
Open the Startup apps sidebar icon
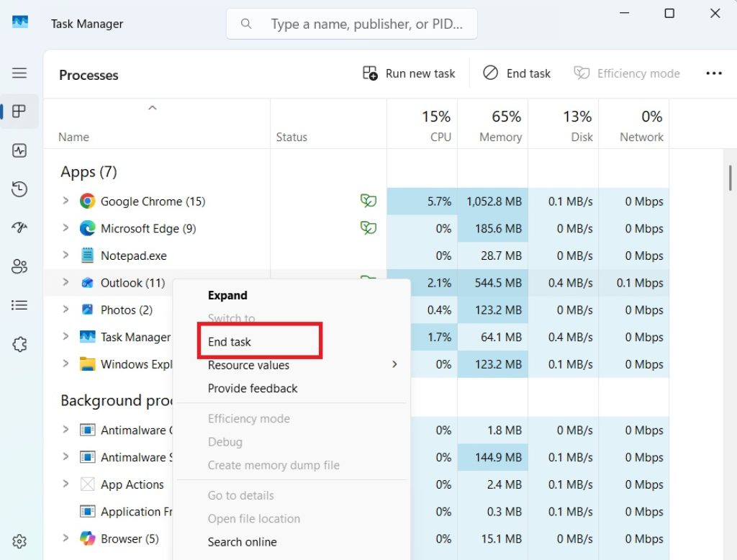pos(19,227)
